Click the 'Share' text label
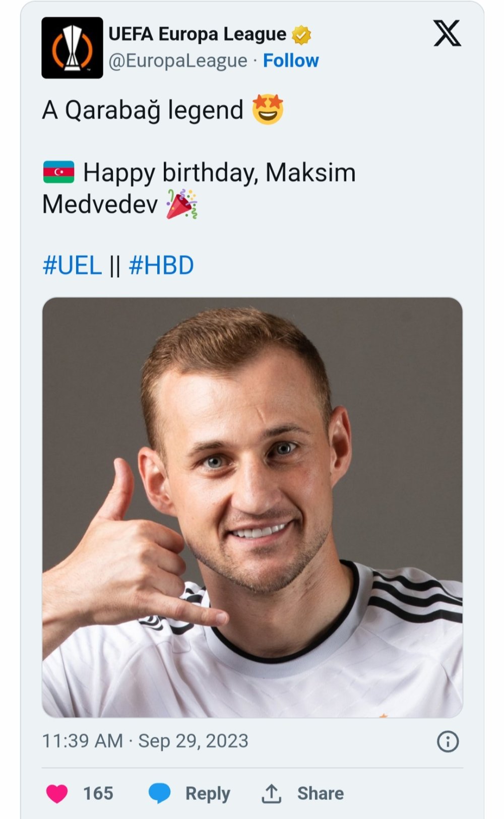Viewport: 504px width, 819px height. (x=320, y=793)
